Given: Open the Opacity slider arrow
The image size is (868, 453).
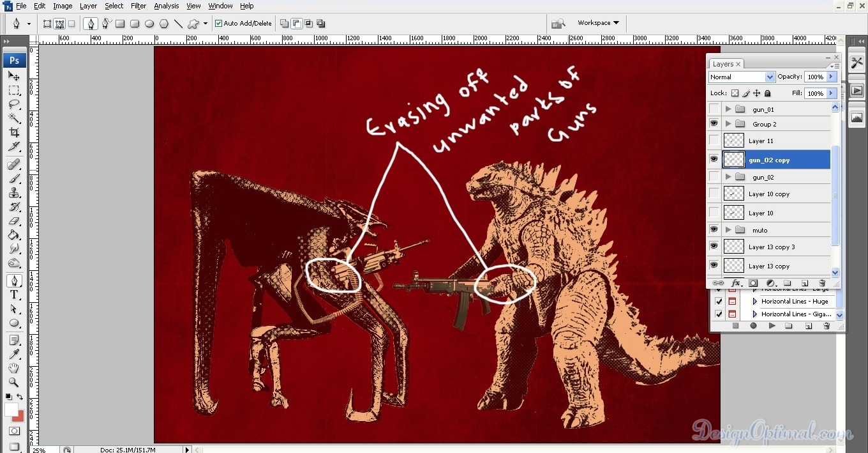Looking at the screenshot, I should [x=831, y=77].
